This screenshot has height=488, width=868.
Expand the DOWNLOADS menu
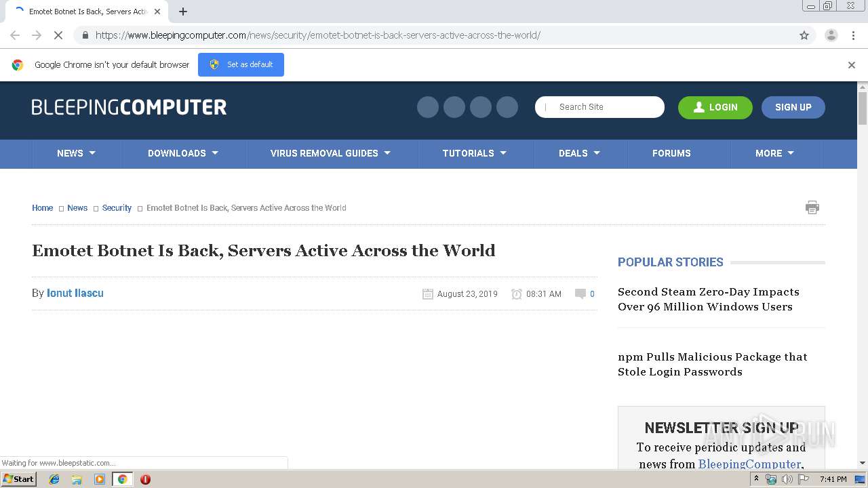(x=183, y=153)
